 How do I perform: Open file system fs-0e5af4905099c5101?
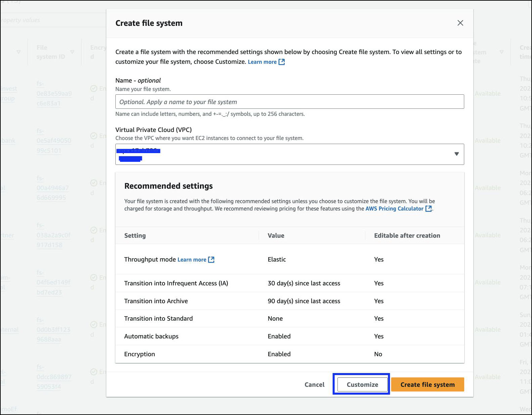pyautogui.click(x=54, y=141)
